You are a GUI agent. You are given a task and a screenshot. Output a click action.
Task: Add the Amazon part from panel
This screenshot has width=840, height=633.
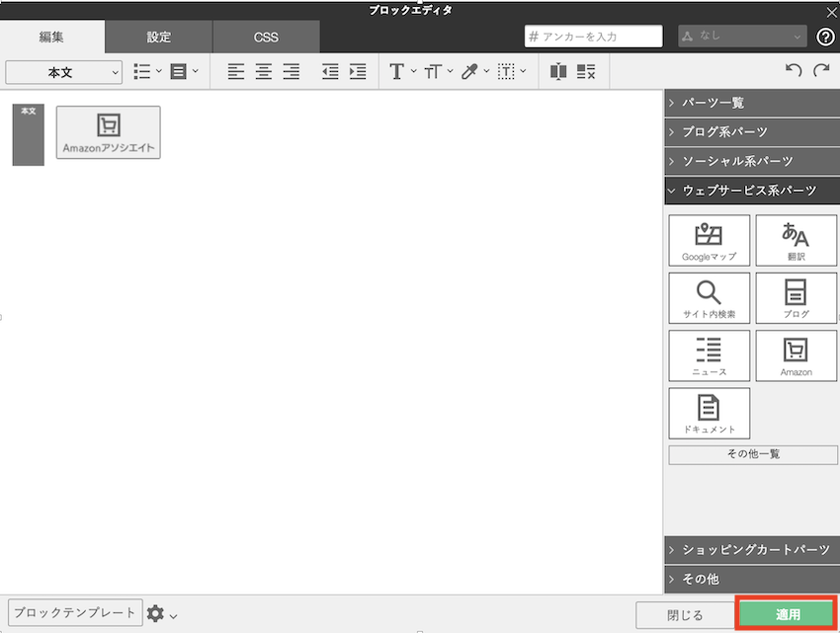(x=797, y=356)
